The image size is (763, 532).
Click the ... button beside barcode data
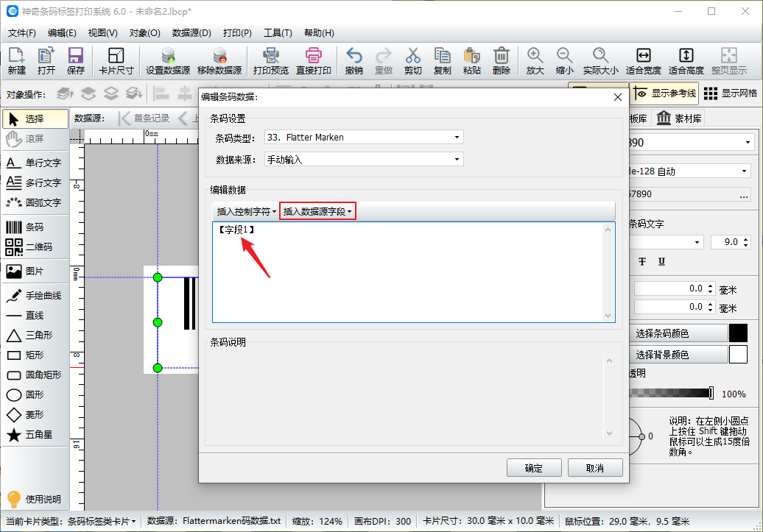coord(744,194)
